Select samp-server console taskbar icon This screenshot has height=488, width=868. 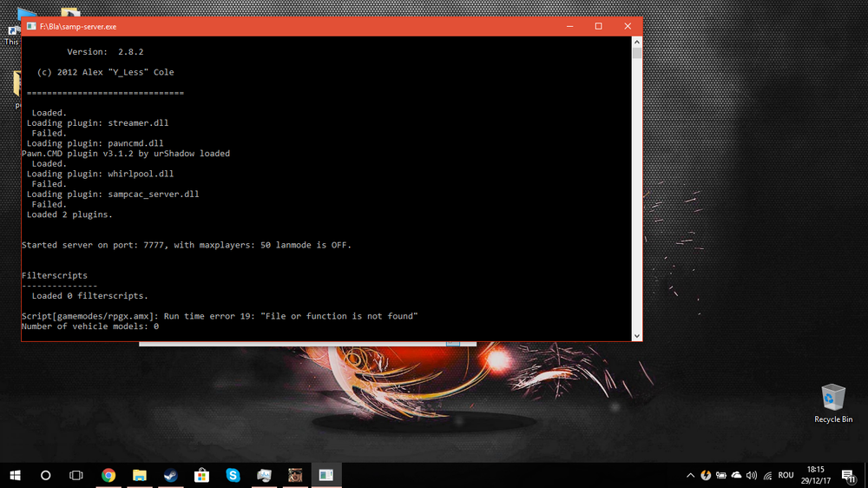(x=326, y=475)
